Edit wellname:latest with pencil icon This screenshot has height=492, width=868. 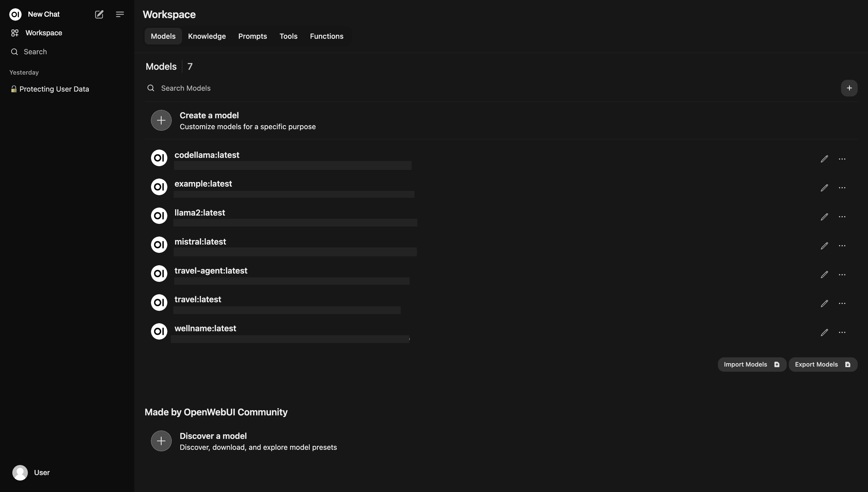[824, 332]
